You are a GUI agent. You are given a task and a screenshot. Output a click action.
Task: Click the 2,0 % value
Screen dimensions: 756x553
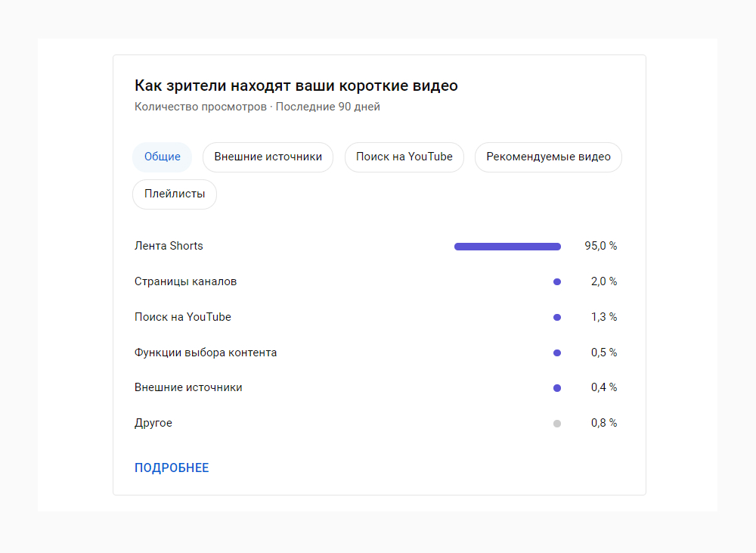603,281
